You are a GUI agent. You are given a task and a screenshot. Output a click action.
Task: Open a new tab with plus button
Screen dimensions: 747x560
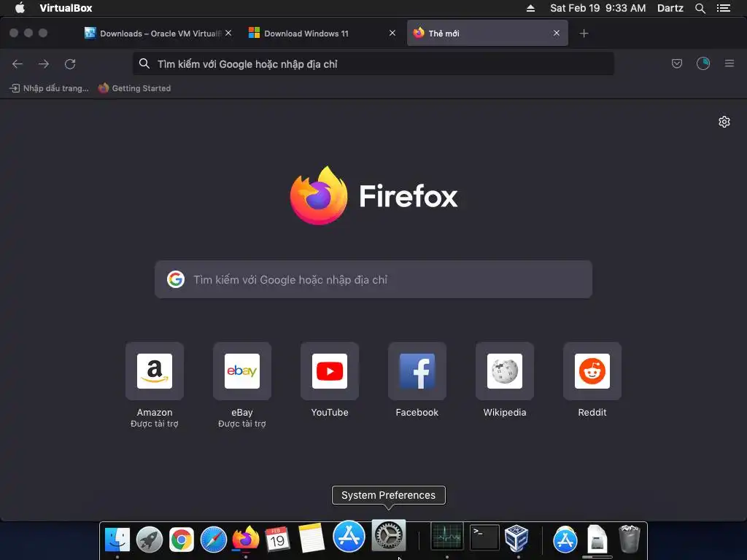(584, 34)
